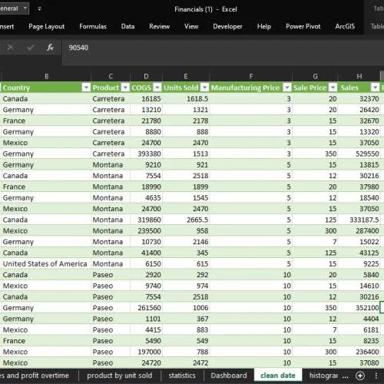
Task: Select column H header
Action: click(x=359, y=76)
